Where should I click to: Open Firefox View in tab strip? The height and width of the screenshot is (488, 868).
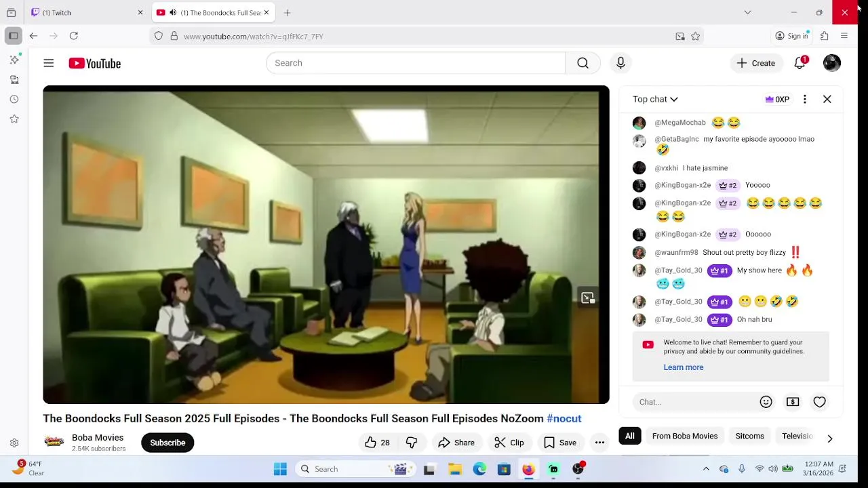point(11,12)
